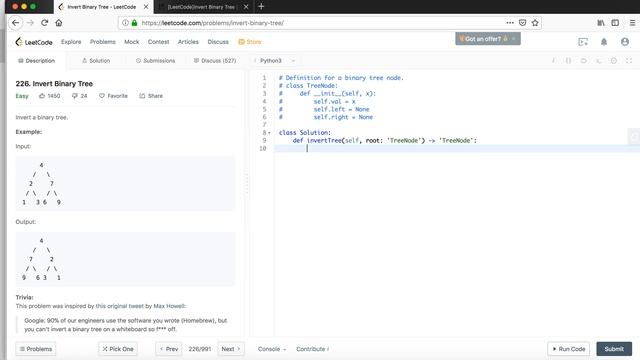Image resolution: width=640 pixels, height=360 pixels.
Task: Toggle Favorite for this problem
Action: tap(113, 96)
